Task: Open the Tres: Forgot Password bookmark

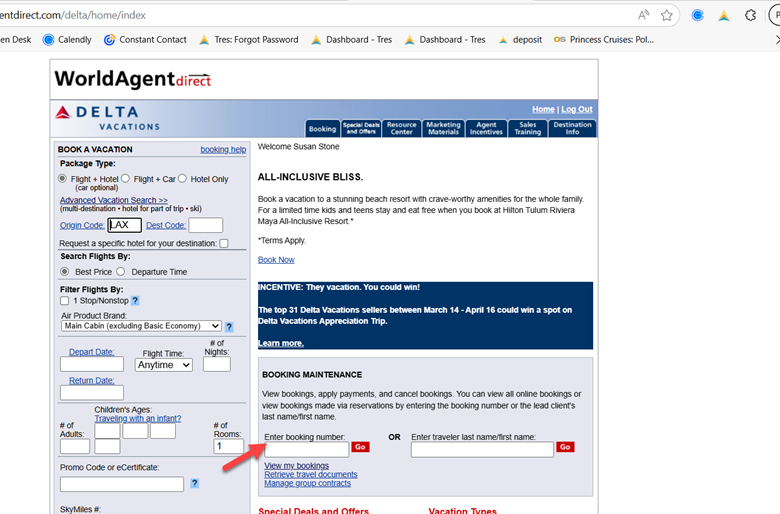Action: pyautogui.click(x=249, y=40)
